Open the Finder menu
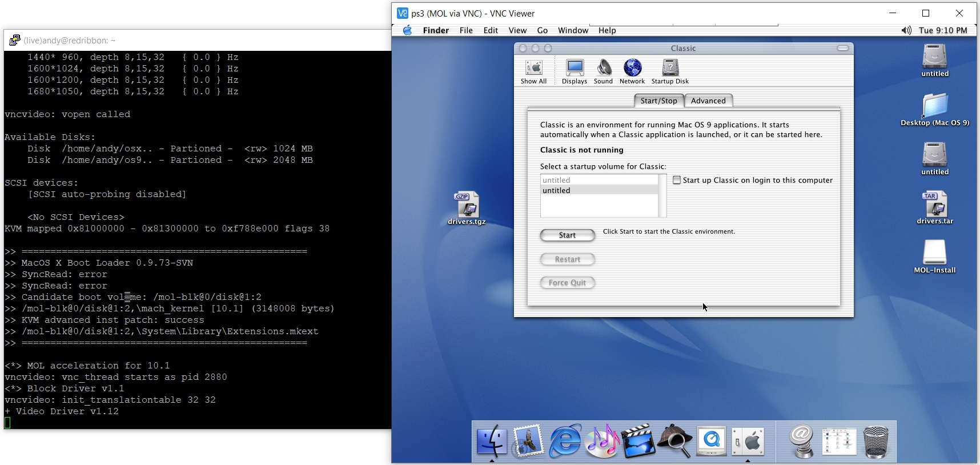Screen dimensions: 980x465 click(x=436, y=30)
